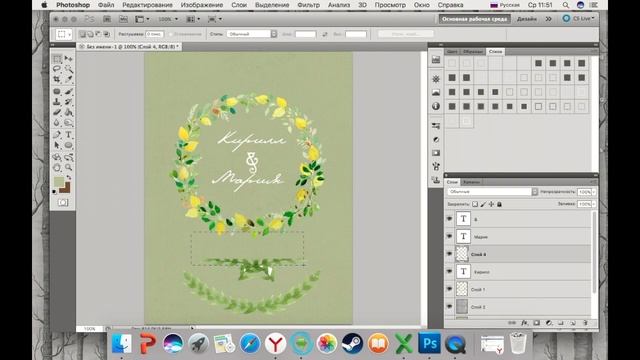This screenshot has width=640, height=360.
Task: Open the CS Live button
Action: pyautogui.click(x=579, y=19)
